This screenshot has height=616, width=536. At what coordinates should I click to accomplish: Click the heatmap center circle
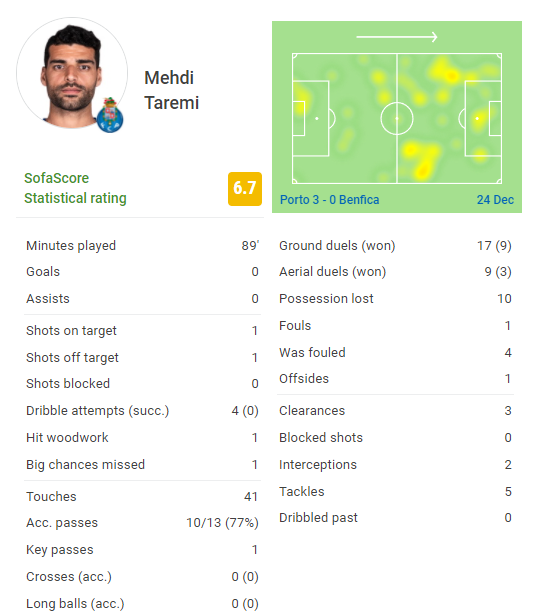pos(397,118)
